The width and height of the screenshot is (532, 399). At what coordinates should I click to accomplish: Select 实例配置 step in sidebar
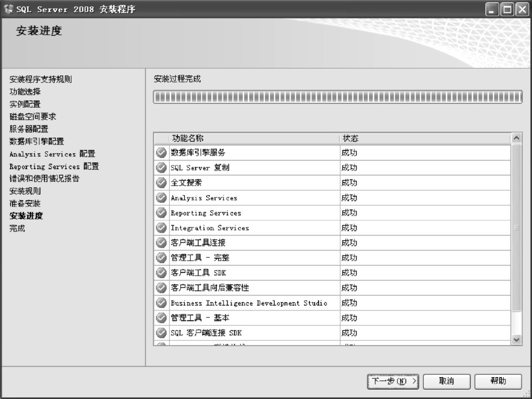(x=25, y=104)
